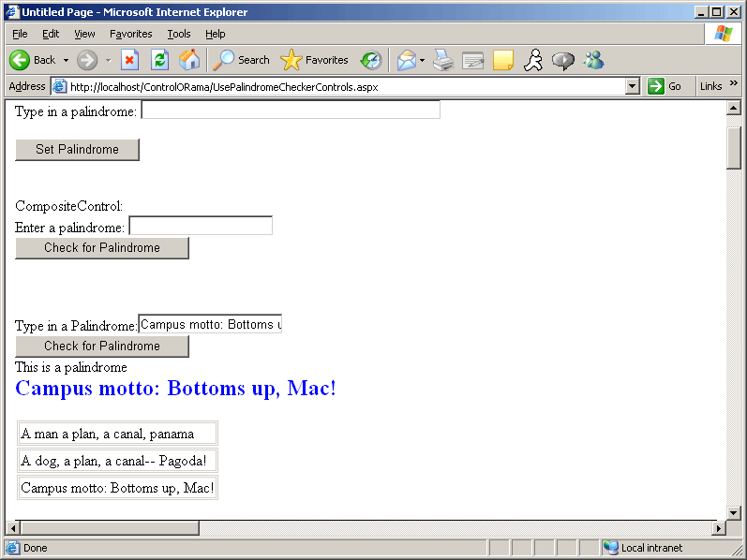This screenshot has height=560, width=747.
Task: Open the Search pane
Action: coord(241,60)
